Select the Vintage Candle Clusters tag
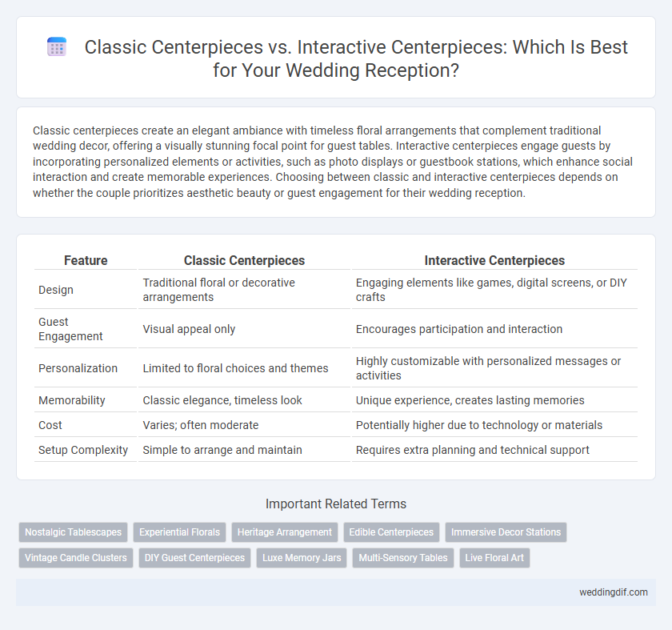This screenshot has width=672, height=630. pos(76,558)
